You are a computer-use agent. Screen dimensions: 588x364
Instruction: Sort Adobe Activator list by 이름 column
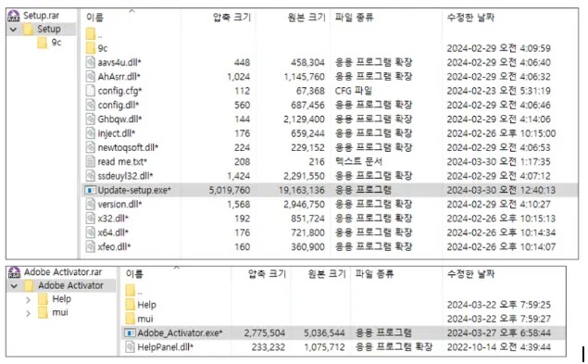click(134, 274)
